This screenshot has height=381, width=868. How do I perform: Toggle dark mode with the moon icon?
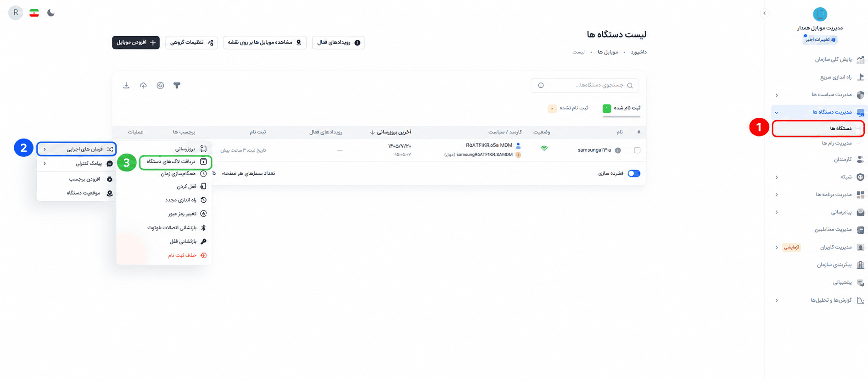click(x=51, y=13)
